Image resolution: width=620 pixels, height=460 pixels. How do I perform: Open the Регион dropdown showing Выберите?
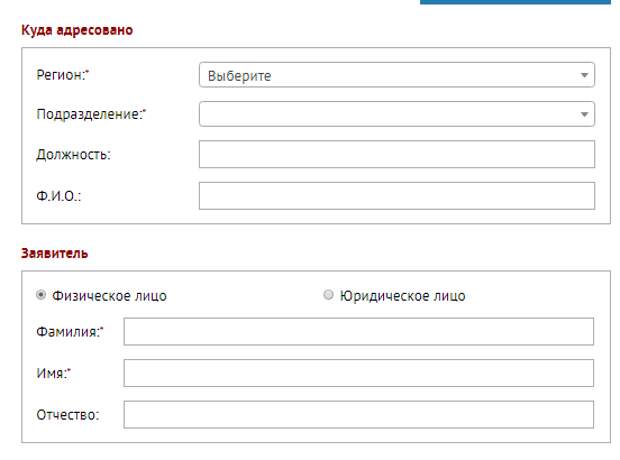coord(390,75)
